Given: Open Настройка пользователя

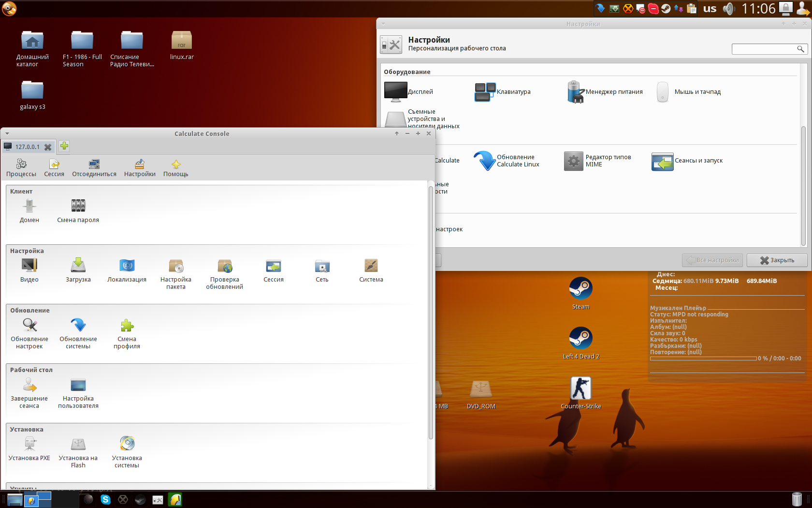Looking at the screenshot, I should point(78,393).
